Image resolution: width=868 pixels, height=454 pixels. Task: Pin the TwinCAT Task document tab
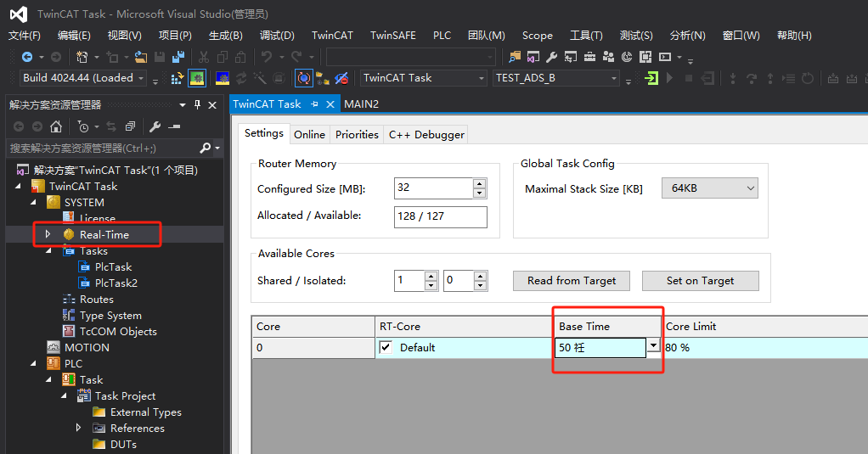point(314,104)
